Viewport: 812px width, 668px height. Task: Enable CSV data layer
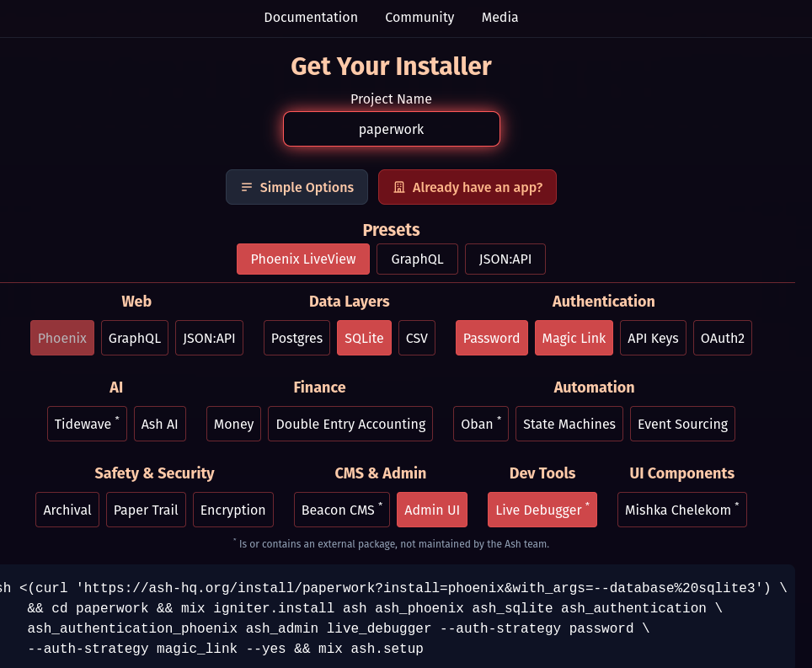tap(417, 338)
